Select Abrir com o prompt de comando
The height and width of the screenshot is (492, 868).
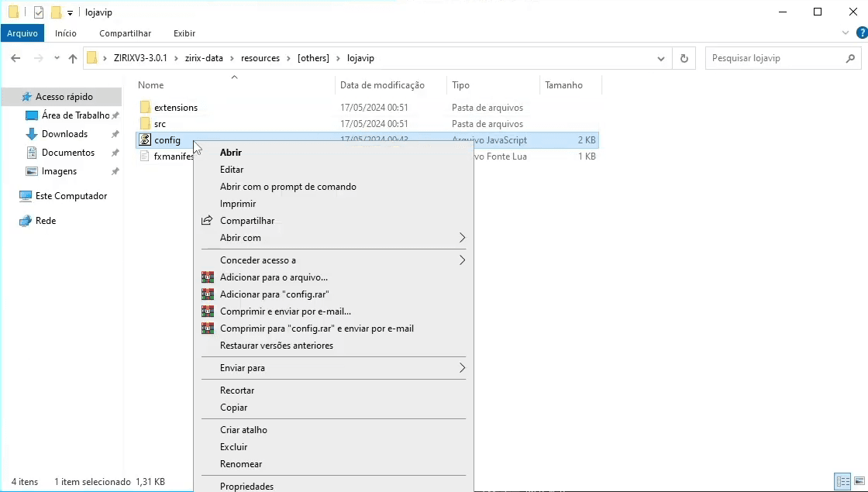288,187
